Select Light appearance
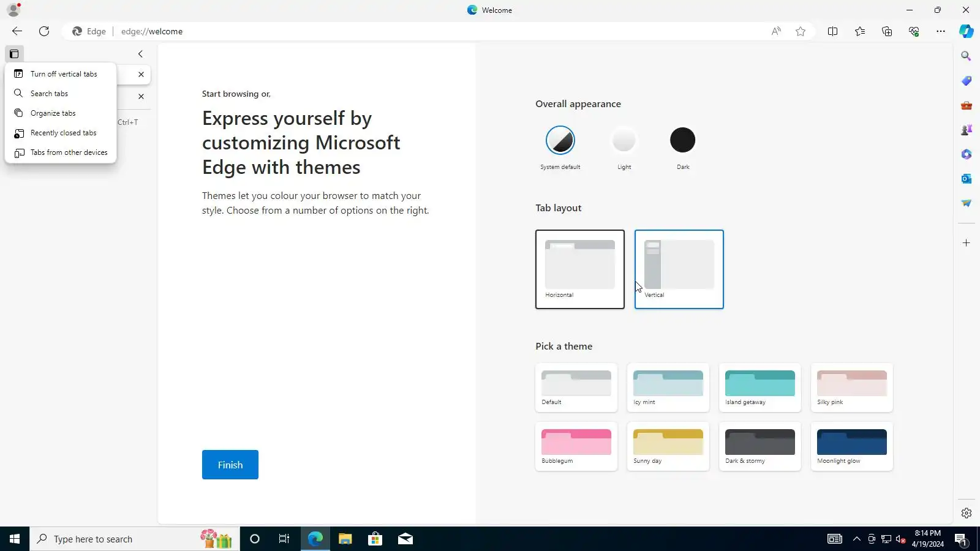The width and height of the screenshot is (980, 551). point(624,140)
